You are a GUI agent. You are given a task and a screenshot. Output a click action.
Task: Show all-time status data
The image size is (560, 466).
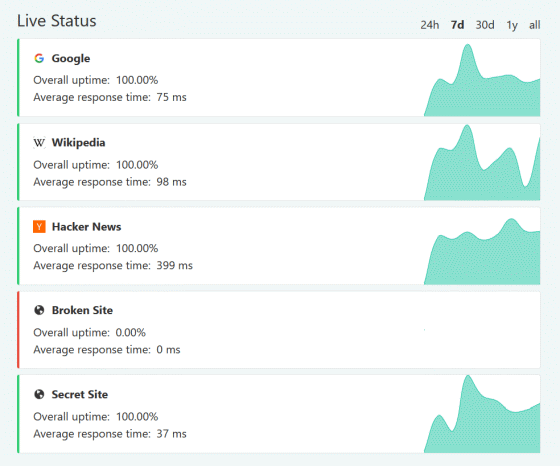(534, 25)
